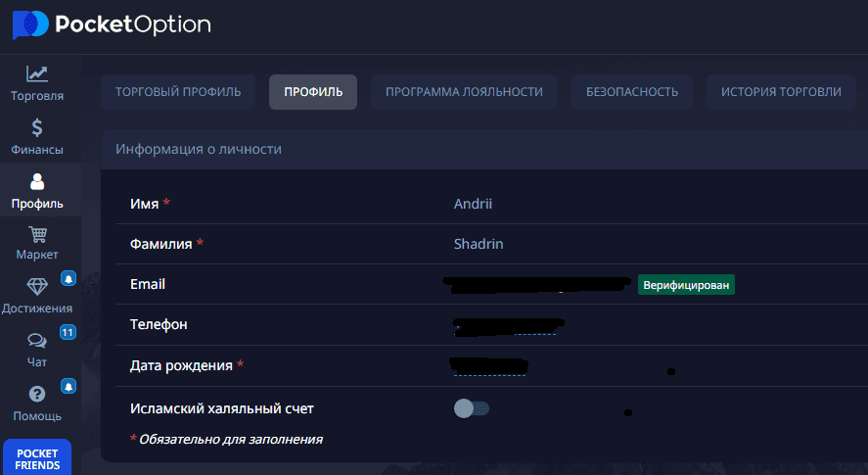Screen dimensions: 868x475
Task: Click the Фамилия field label
Action: pyautogui.click(x=161, y=244)
